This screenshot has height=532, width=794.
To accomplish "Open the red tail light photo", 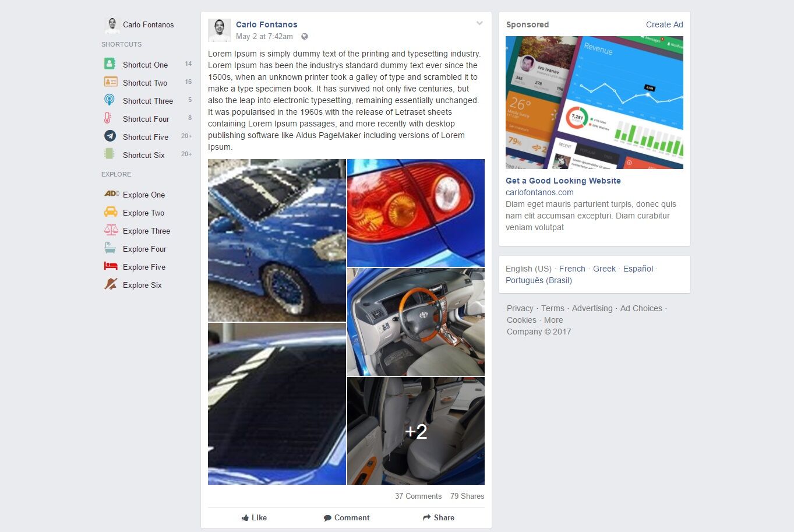I will coord(416,213).
